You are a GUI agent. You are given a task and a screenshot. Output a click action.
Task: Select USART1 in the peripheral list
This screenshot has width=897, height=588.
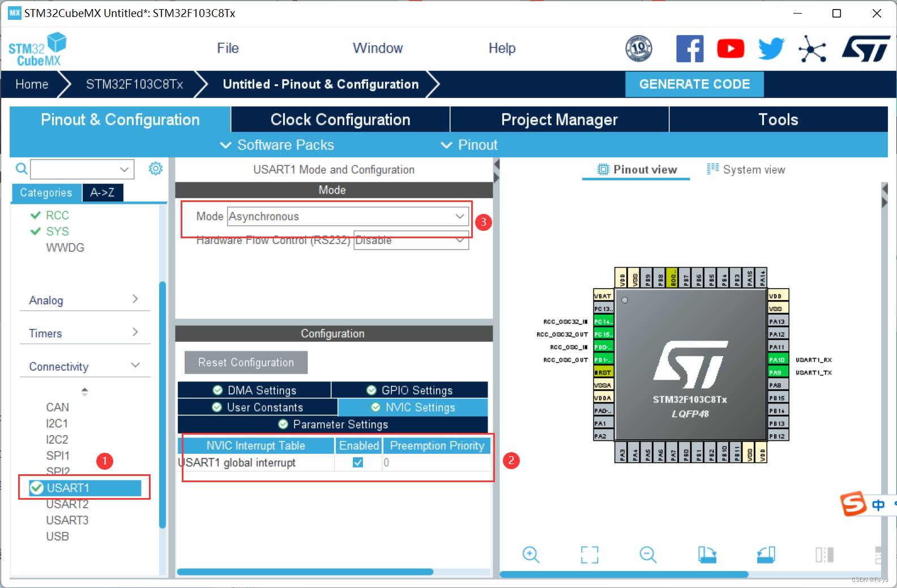pyautogui.click(x=85, y=488)
